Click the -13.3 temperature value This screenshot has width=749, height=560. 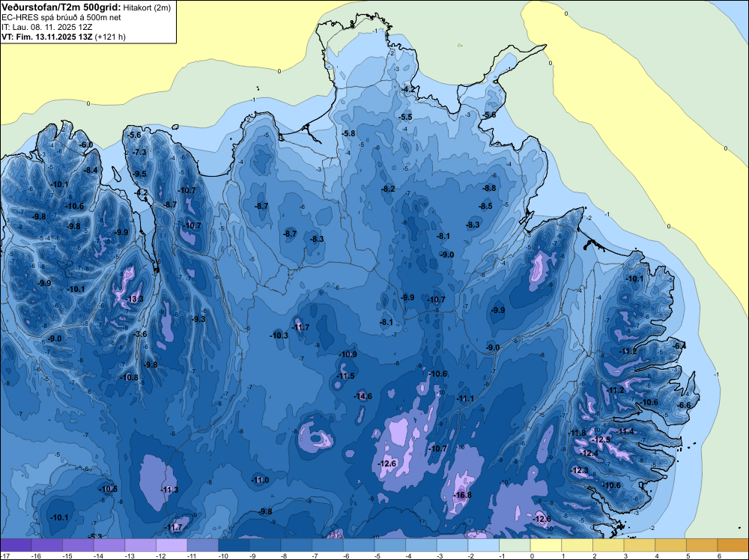(134, 299)
